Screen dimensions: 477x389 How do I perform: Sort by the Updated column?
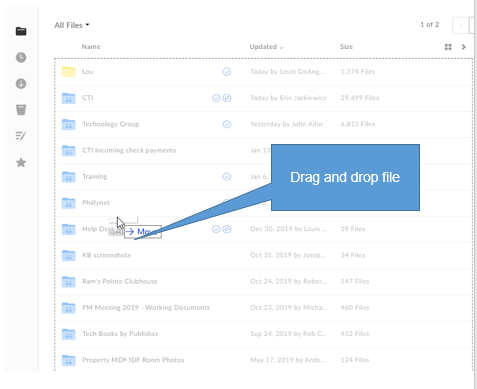266,47
